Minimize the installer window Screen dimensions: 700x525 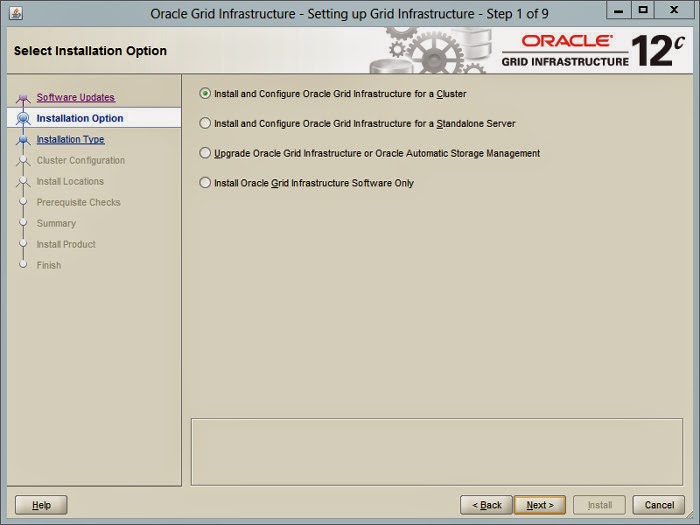click(618, 10)
